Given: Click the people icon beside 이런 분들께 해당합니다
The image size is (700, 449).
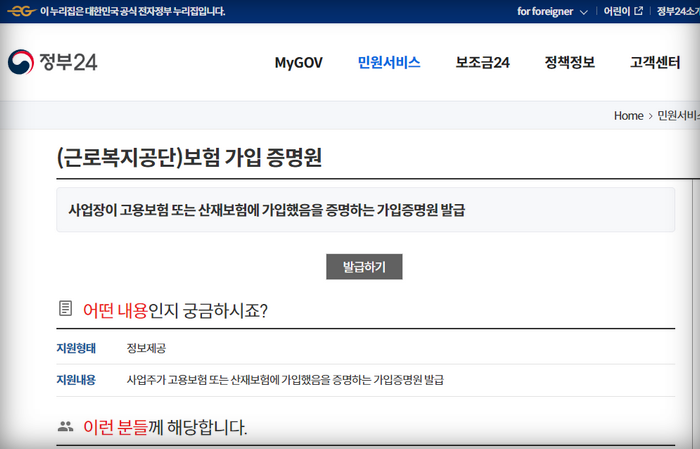Looking at the screenshot, I should 66,427.
